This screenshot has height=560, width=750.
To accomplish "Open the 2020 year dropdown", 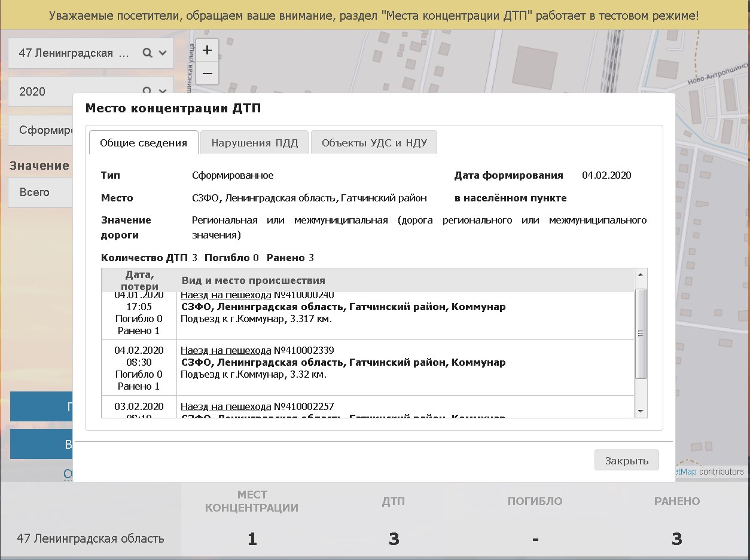I will [x=163, y=91].
